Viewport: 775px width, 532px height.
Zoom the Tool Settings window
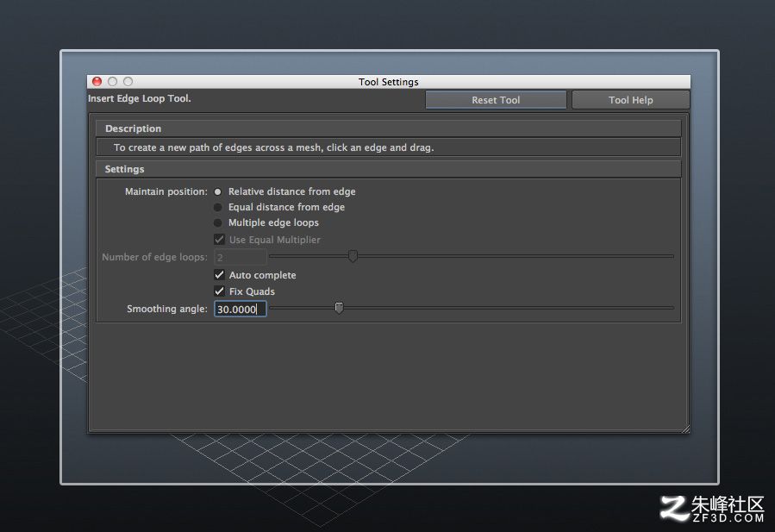click(128, 82)
